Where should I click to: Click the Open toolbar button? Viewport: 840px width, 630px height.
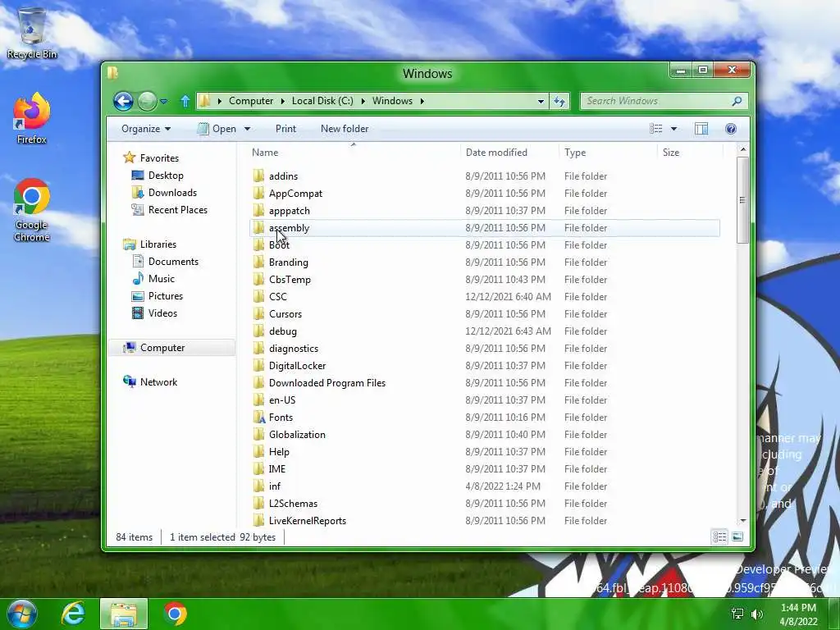[217, 129]
